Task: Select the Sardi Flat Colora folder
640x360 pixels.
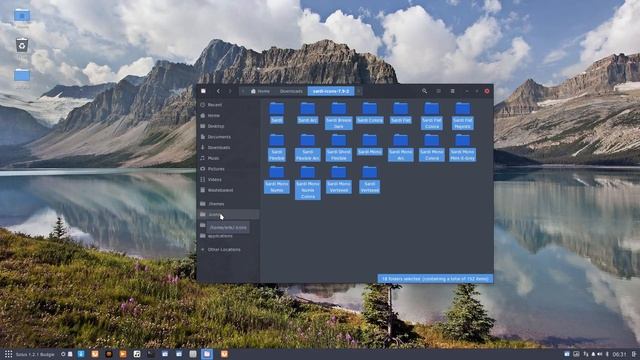Action: [x=431, y=116]
